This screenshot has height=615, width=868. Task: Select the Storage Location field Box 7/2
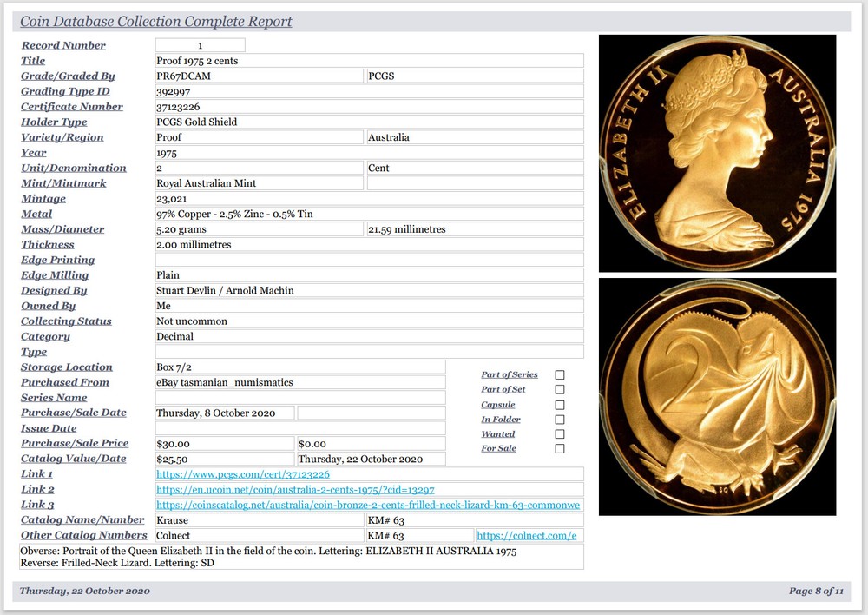(x=300, y=367)
